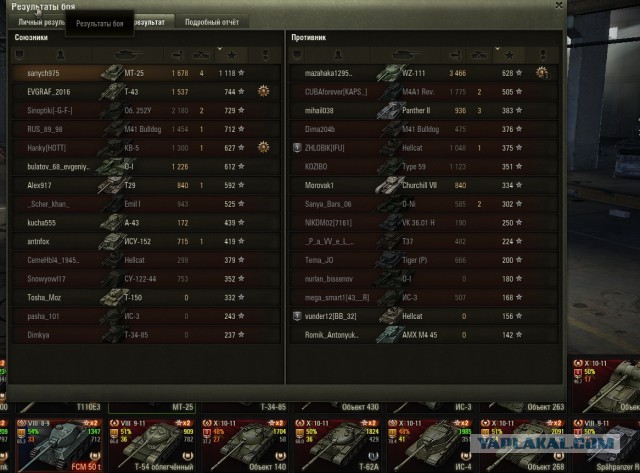Select player RUS_89_98 row

point(146,129)
